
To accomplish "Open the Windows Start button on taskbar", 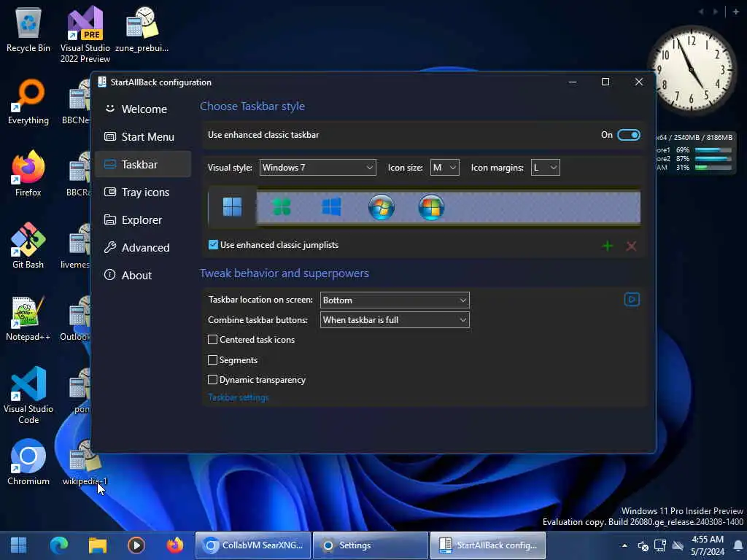I will pos(18,545).
